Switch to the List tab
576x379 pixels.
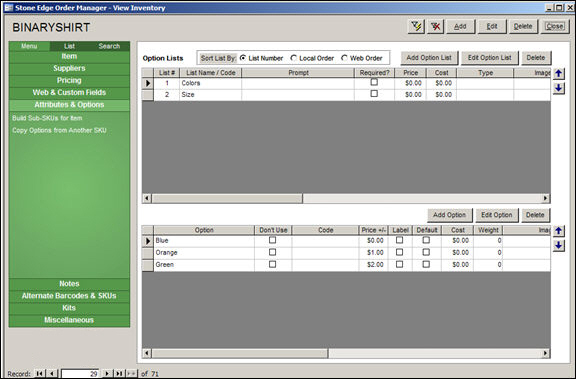69,46
